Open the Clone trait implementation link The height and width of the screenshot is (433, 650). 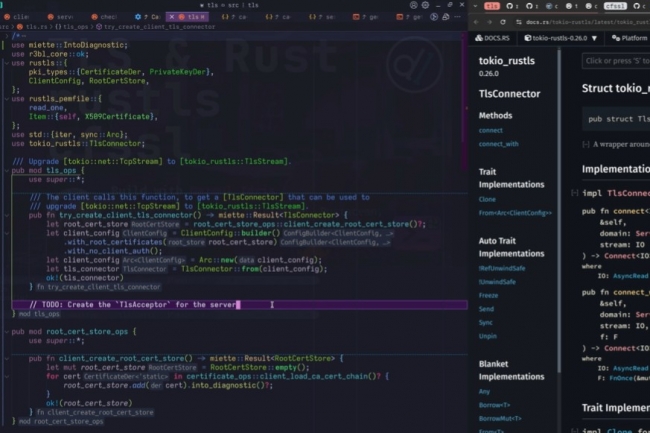(489, 199)
